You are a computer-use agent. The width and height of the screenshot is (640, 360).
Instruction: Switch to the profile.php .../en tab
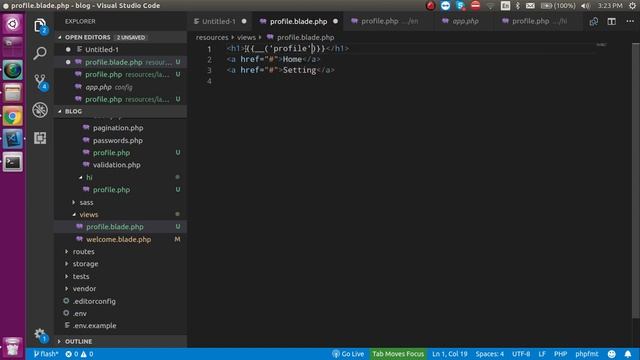coord(389,21)
